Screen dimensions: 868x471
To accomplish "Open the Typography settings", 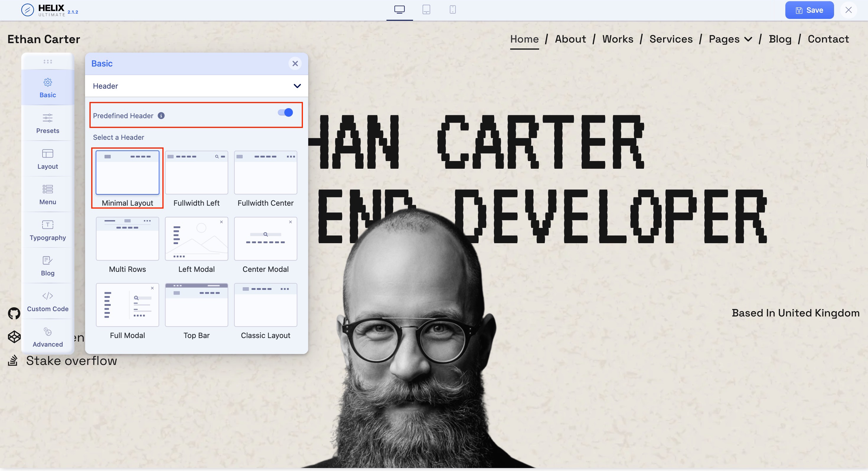I will (48, 230).
